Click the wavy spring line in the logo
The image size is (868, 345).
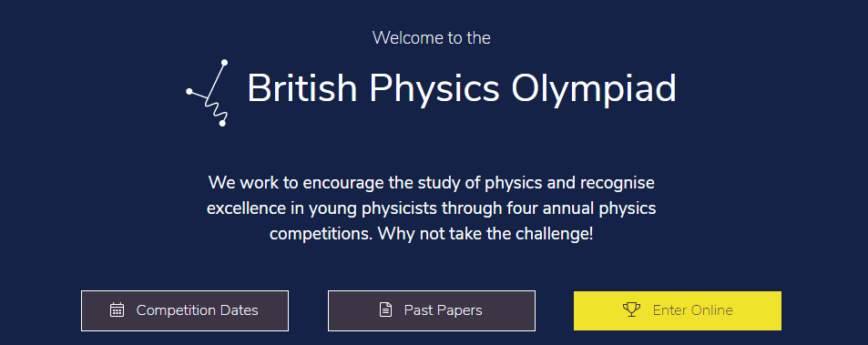pos(217,109)
